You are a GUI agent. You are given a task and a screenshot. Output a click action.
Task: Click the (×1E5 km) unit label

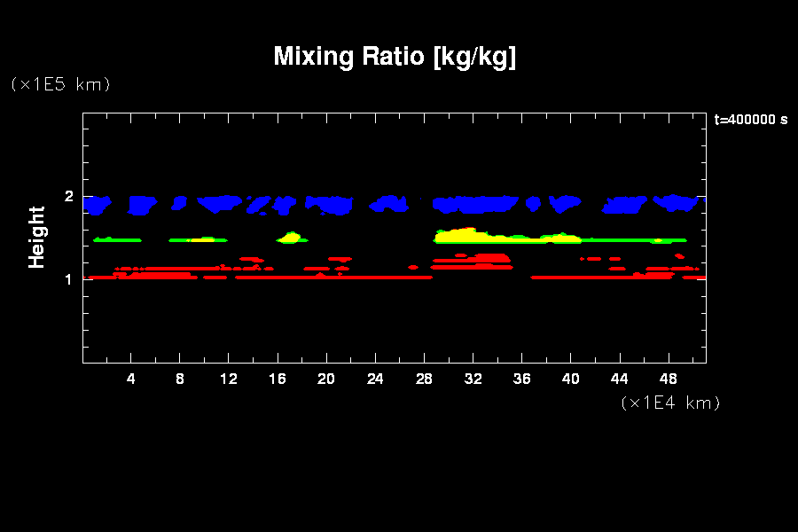60,84
